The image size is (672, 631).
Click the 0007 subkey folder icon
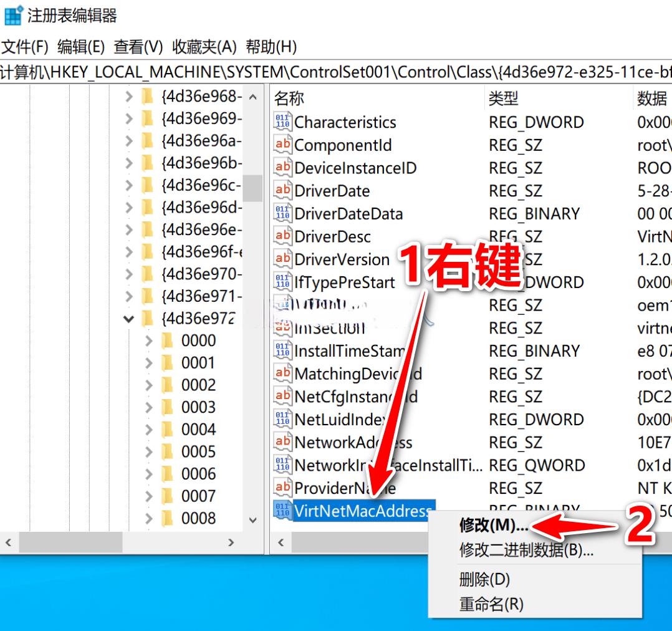[167, 496]
